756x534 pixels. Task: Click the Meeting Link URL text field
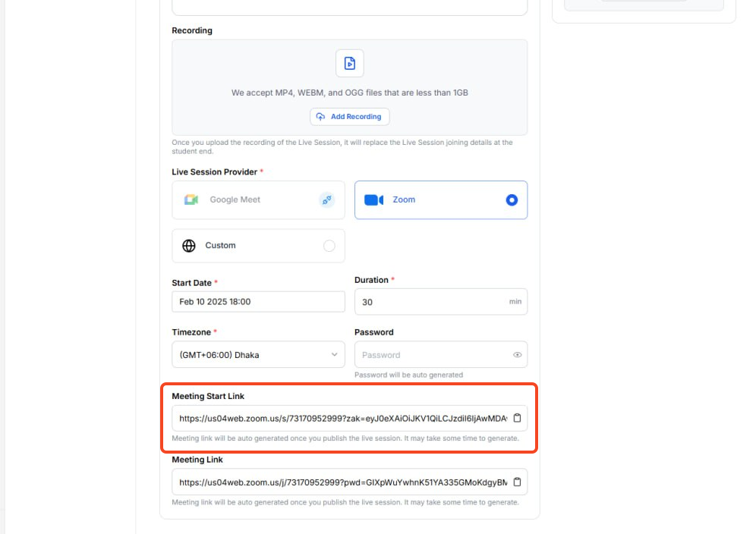point(342,482)
